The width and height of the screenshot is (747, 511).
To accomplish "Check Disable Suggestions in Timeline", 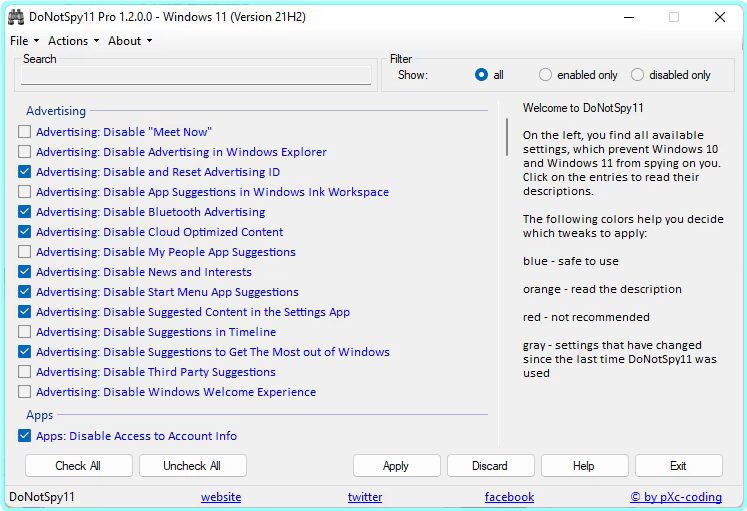I will coord(24,331).
